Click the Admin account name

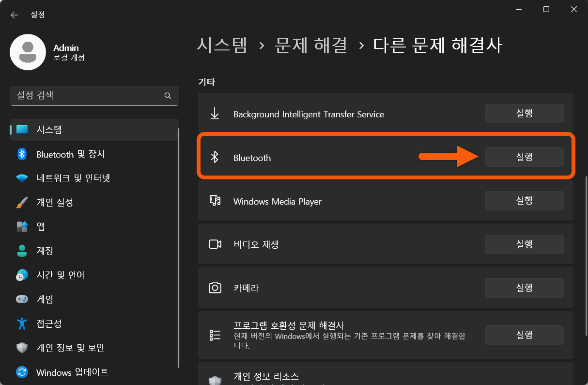(x=66, y=48)
